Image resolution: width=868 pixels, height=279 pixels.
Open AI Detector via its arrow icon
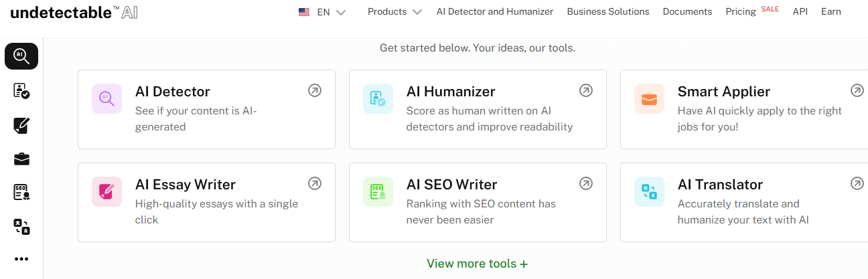pyautogui.click(x=315, y=90)
